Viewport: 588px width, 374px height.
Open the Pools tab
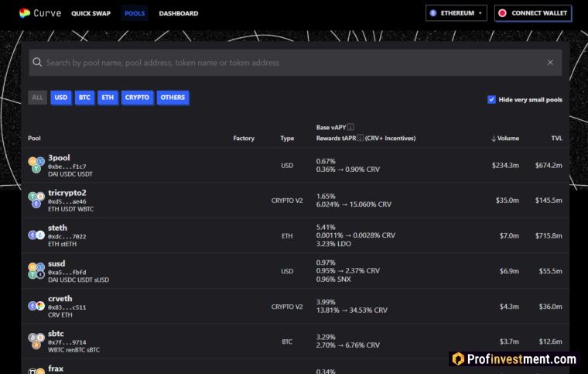(x=135, y=13)
